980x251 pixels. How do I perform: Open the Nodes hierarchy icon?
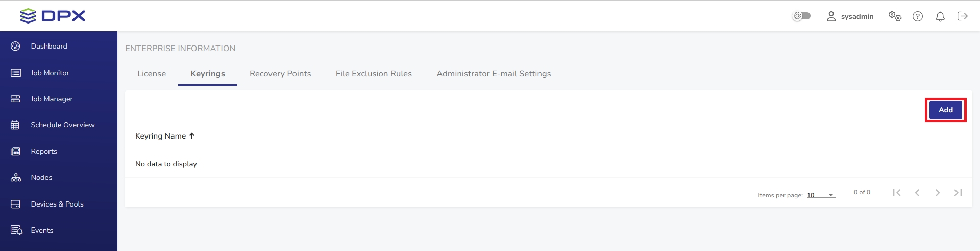[16, 177]
